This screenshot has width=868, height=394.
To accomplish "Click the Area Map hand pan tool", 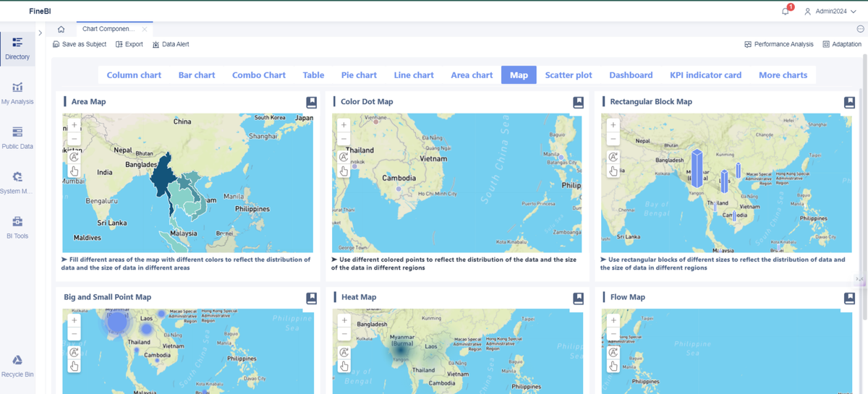I will [74, 171].
